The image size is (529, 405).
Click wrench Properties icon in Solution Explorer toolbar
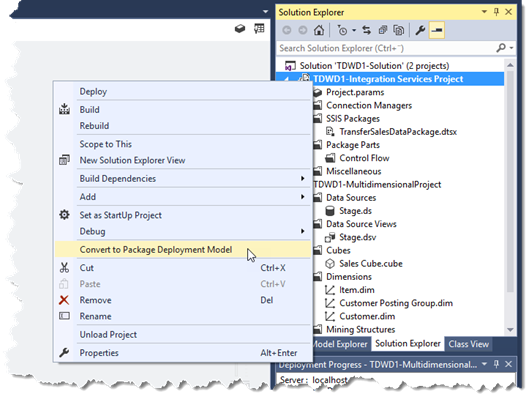click(420, 30)
